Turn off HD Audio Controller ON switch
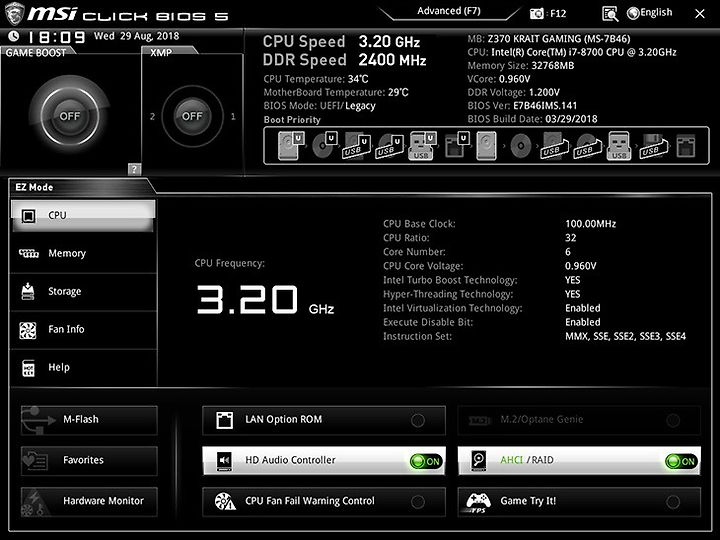The image size is (720, 540). click(x=426, y=461)
